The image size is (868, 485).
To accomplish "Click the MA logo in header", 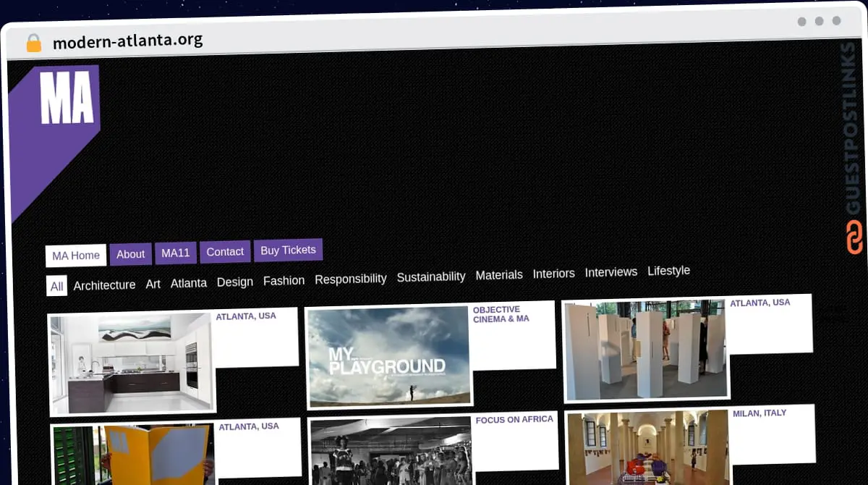I will pos(65,98).
